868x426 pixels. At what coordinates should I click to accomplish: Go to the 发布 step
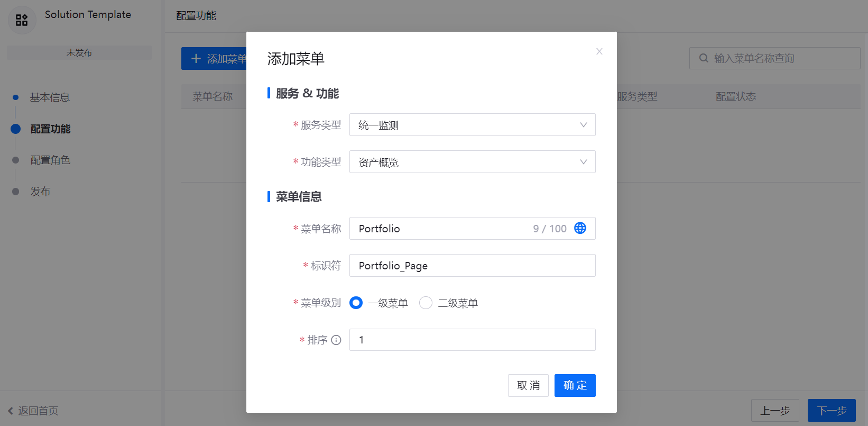point(40,192)
